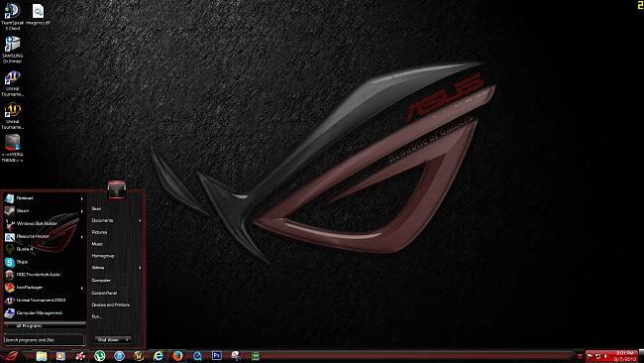Open Computer from Start menu
Image resolution: width=644 pixels, height=363 pixels.
[101, 281]
